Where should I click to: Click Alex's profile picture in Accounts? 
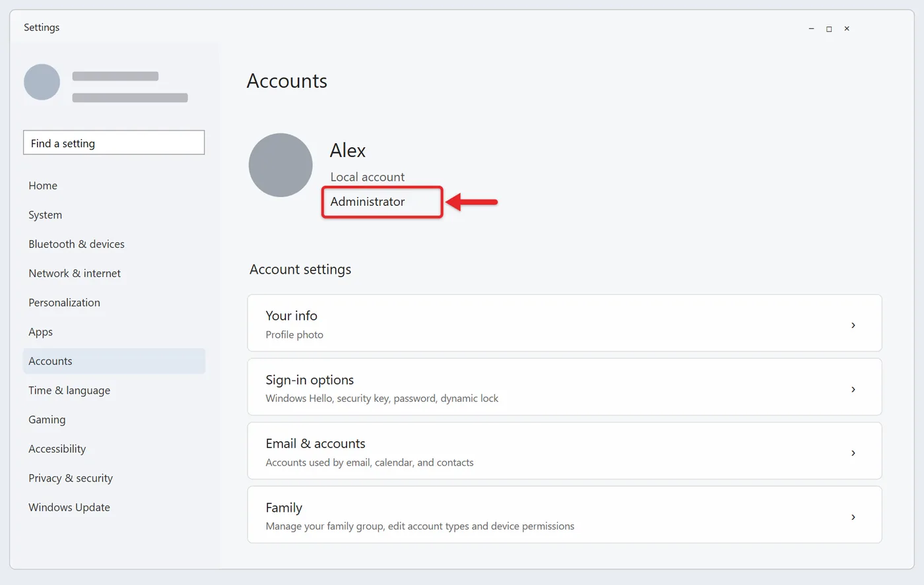pos(280,165)
